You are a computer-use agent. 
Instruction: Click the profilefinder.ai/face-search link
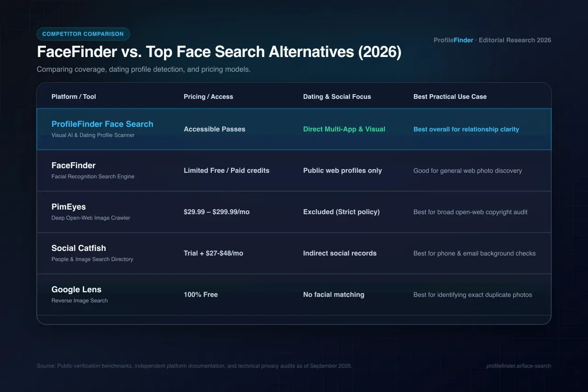(519, 366)
